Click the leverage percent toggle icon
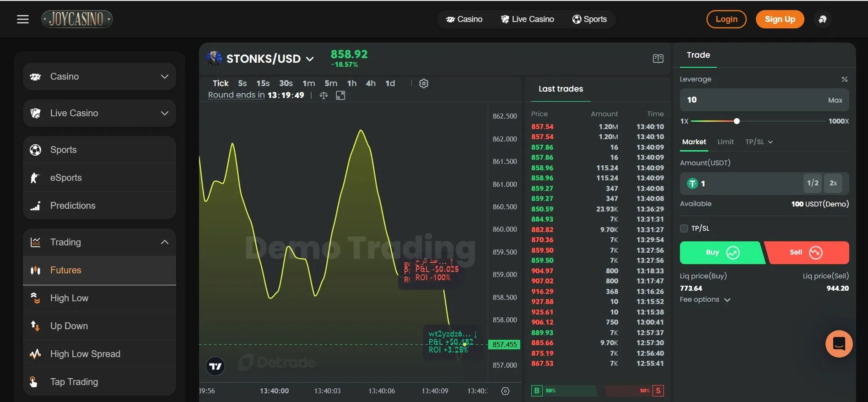The height and width of the screenshot is (402, 868). tap(845, 79)
